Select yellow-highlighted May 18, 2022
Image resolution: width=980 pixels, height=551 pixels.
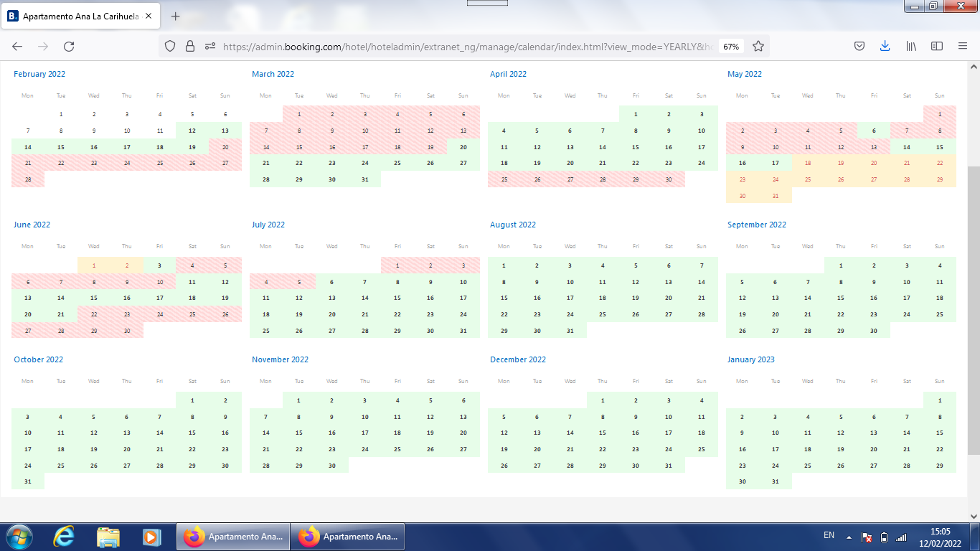[x=808, y=163]
